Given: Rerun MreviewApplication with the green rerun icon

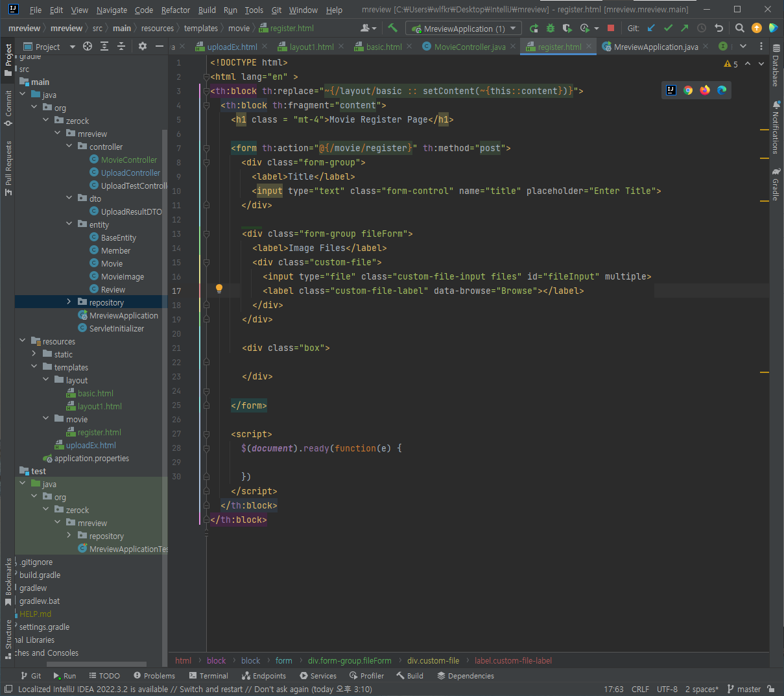Looking at the screenshot, I should click(534, 28).
